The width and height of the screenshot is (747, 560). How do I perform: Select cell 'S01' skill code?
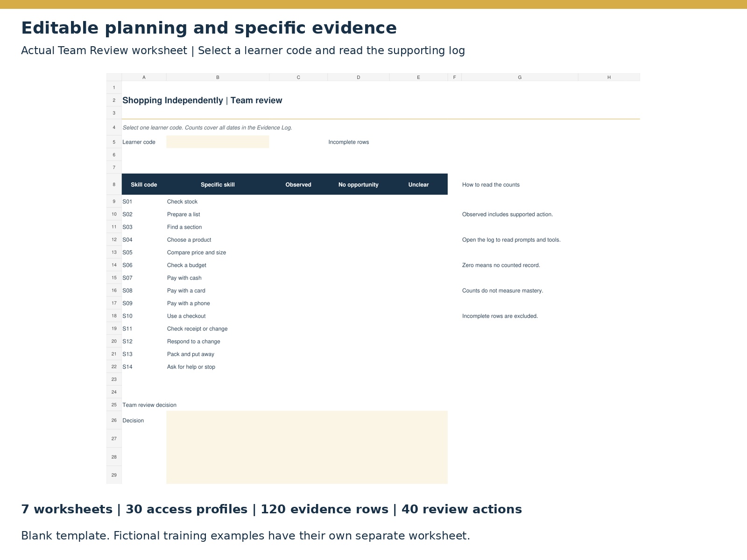144,202
